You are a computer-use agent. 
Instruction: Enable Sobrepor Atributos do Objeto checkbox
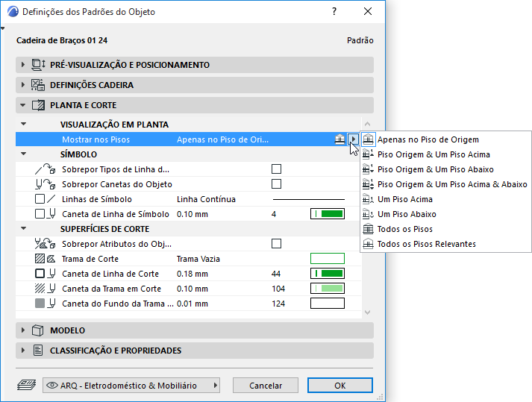(276, 244)
